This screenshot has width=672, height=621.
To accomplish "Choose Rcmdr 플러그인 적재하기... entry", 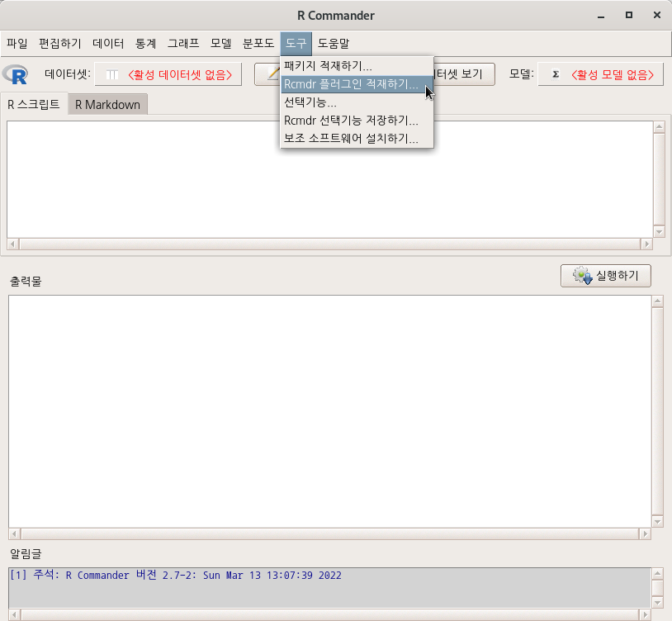I will tap(357, 84).
